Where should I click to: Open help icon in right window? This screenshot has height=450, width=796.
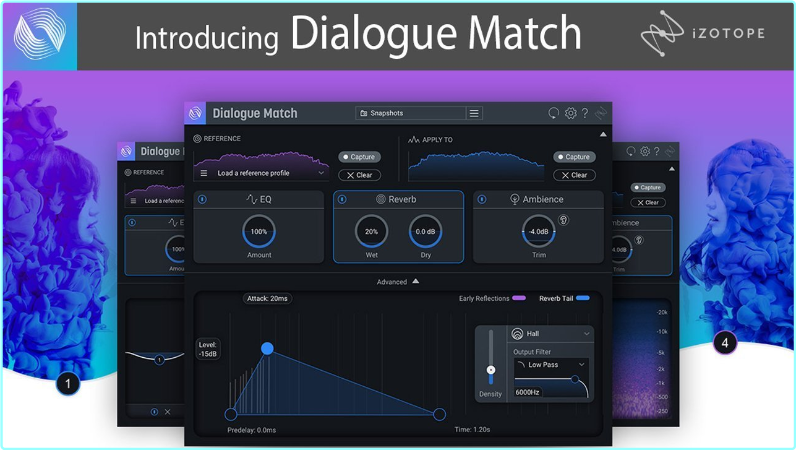coord(657,151)
